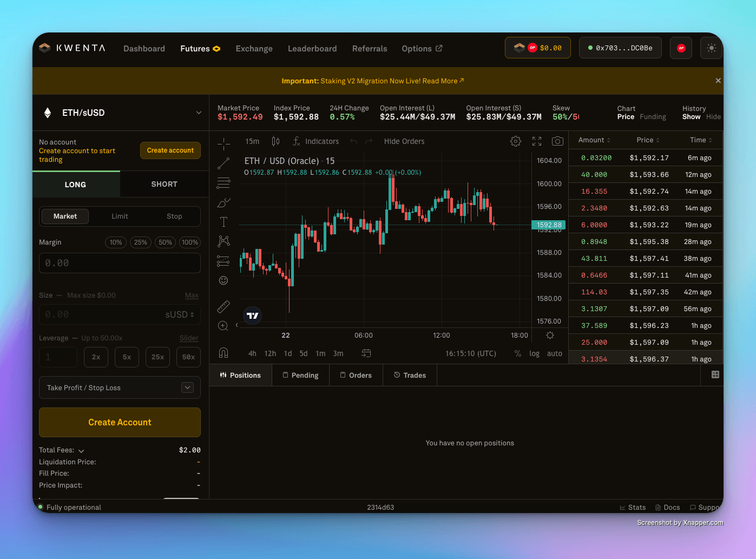
Task: Undo last chart action
Action: [354, 141]
